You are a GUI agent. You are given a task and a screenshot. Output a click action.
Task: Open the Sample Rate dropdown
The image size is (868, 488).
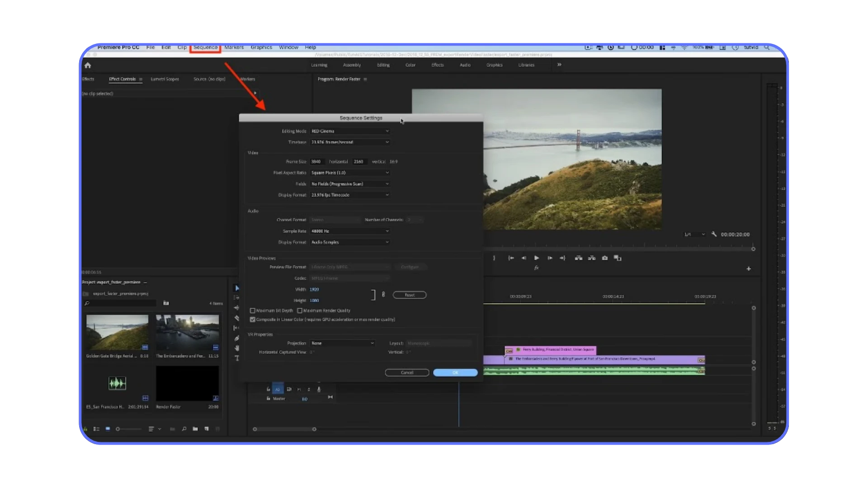pyautogui.click(x=350, y=231)
